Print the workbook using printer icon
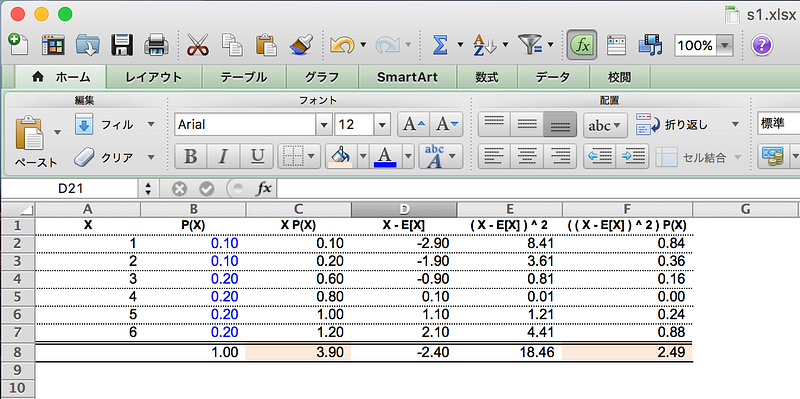The width and height of the screenshot is (800, 399). (x=156, y=45)
